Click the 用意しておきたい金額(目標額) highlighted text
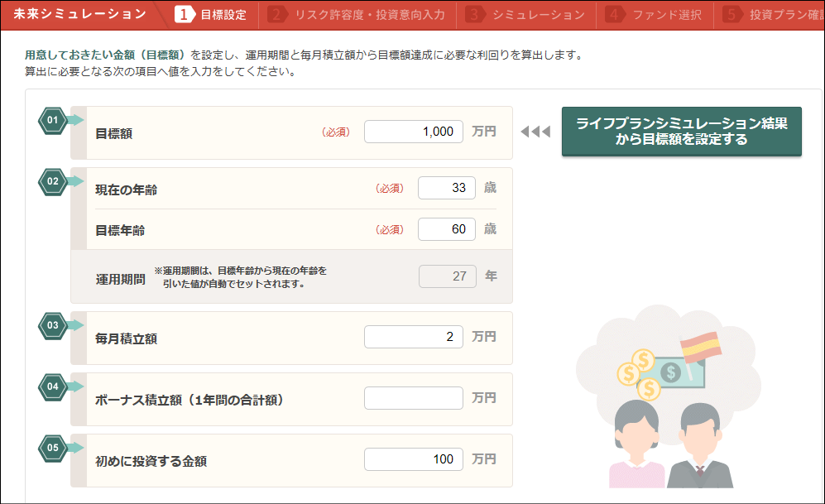Viewport: 825px width, 504px height. pyautogui.click(x=105, y=55)
